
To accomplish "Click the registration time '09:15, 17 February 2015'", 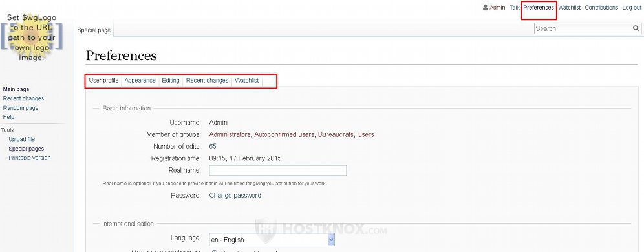I will coord(245,158).
